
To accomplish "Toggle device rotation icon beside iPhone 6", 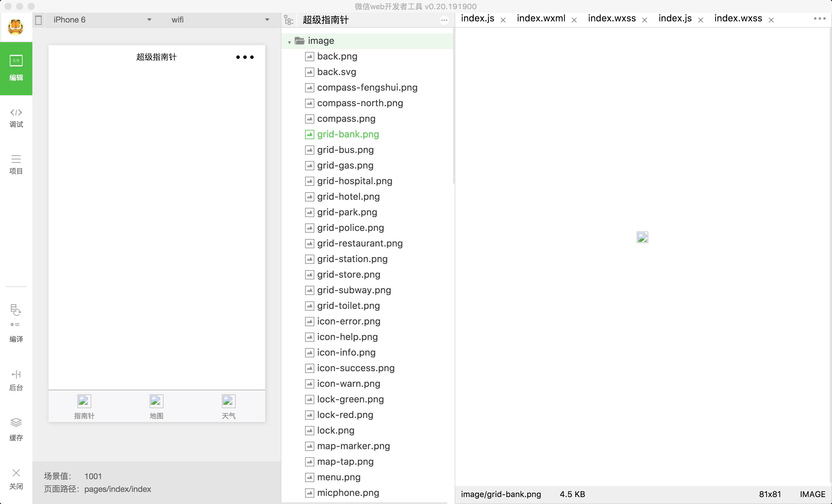I will [38, 20].
